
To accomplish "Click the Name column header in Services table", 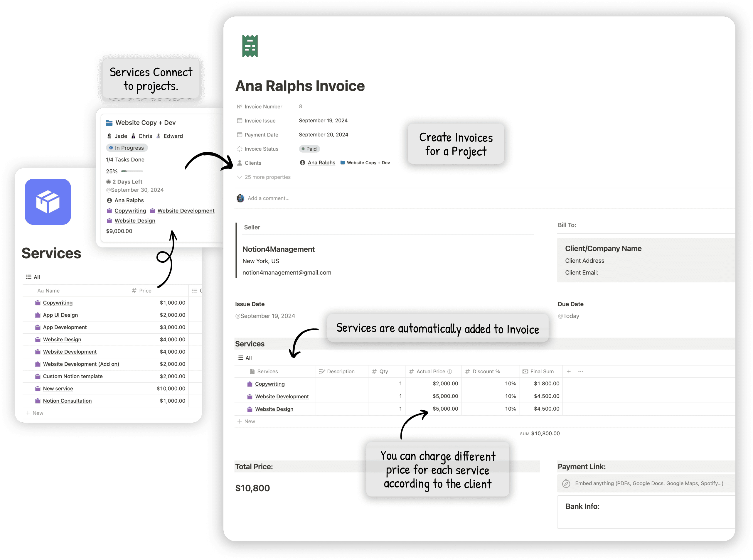I will (76, 291).
